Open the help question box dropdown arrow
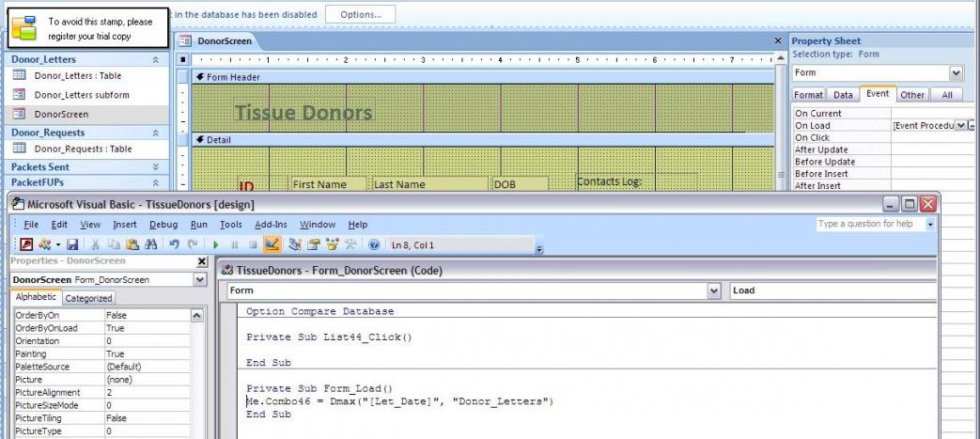The height and width of the screenshot is (439, 980). (x=930, y=224)
